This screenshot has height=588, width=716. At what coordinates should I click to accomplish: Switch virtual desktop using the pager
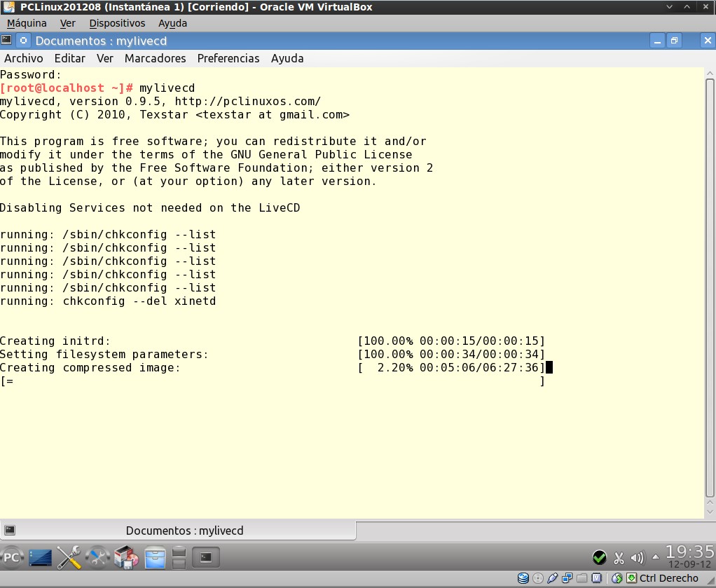tap(178, 558)
